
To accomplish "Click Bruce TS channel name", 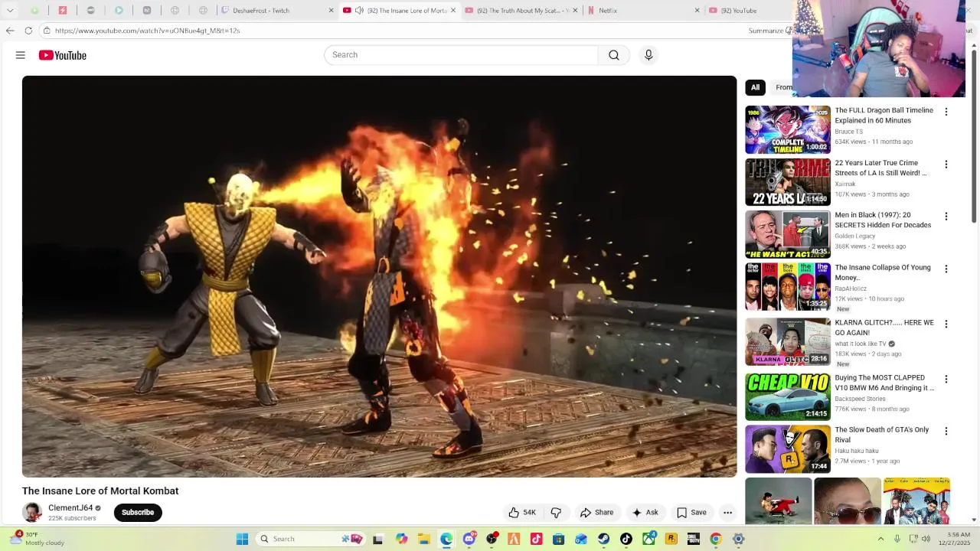I will pos(848,132).
